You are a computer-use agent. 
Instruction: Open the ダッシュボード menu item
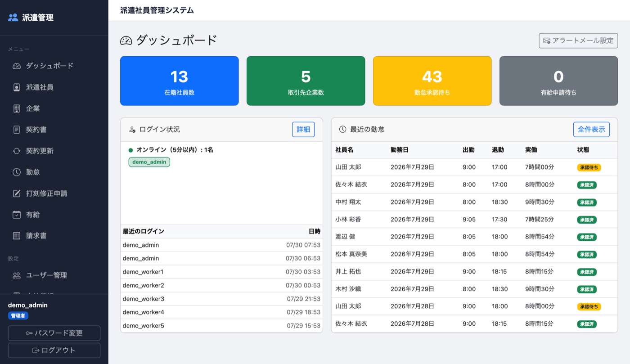pos(54,66)
